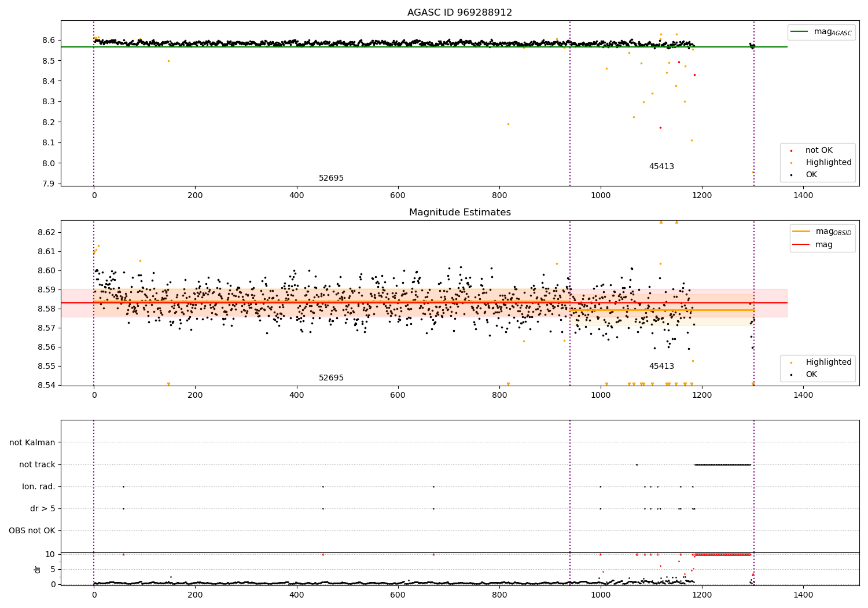Click the 'not track' axis label
868x608 pixels.
37,465
